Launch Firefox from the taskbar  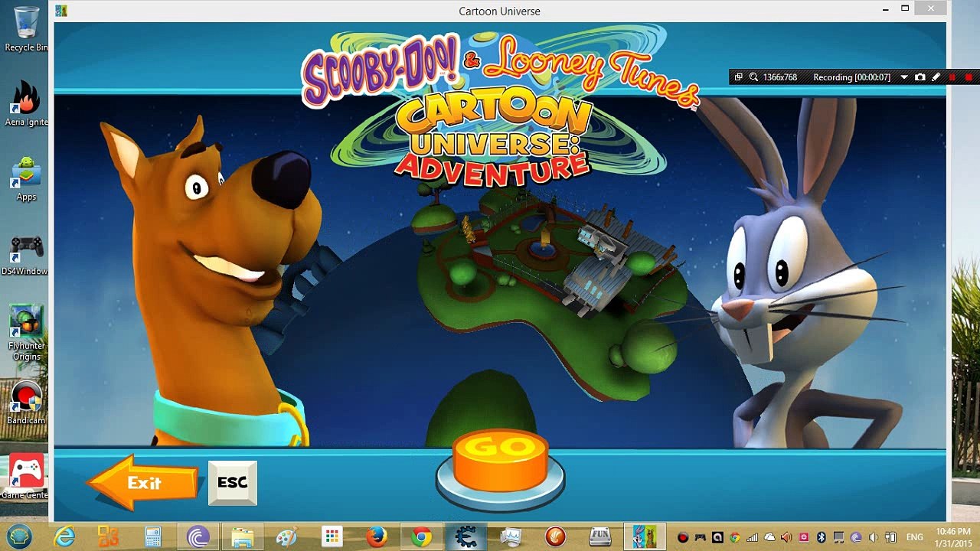(x=376, y=536)
